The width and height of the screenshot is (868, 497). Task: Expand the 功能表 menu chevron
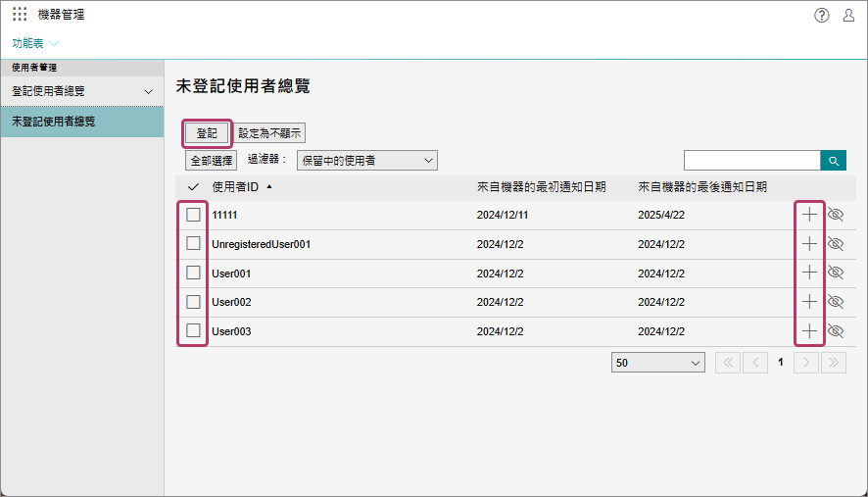click(54, 44)
